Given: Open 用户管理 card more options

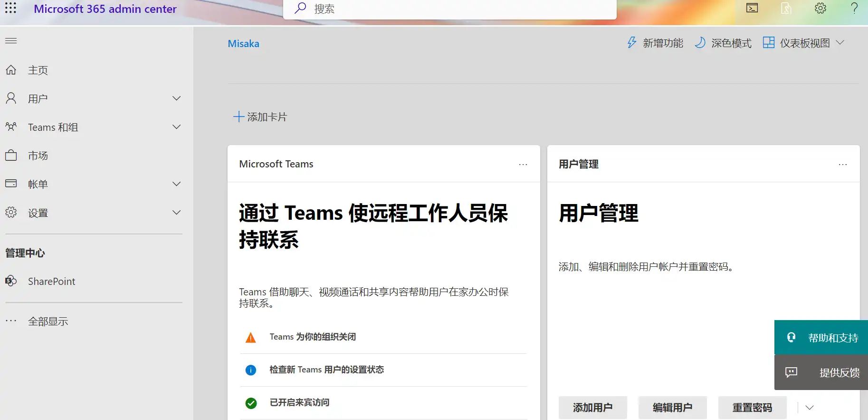Looking at the screenshot, I should (x=843, y=164).
